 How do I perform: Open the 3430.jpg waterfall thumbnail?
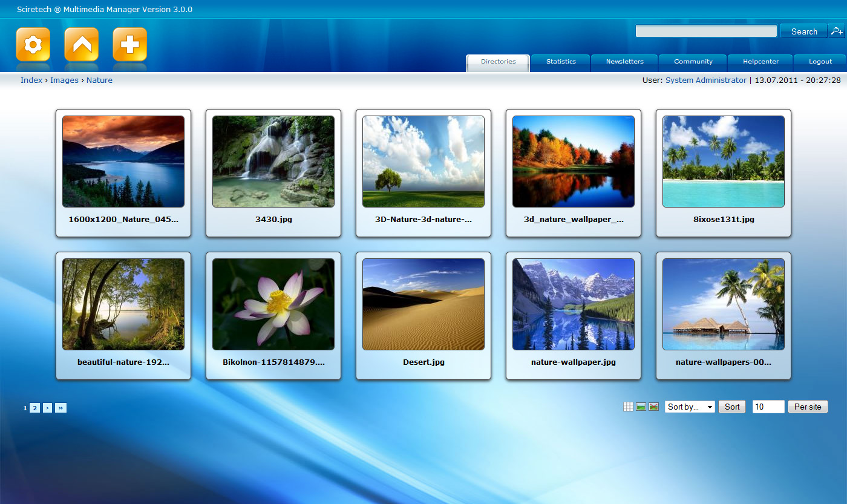(273, 162)
